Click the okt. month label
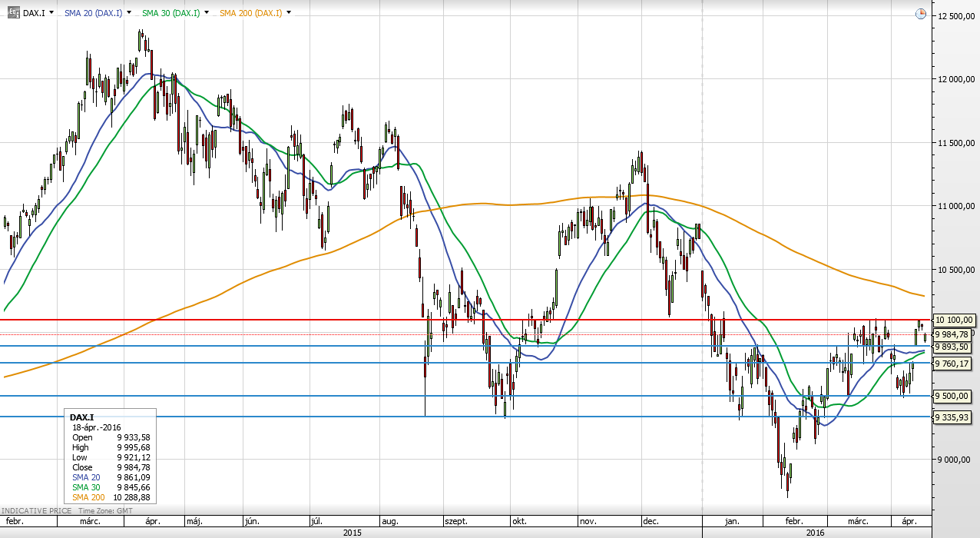This screenshot has height=538, width=980. (x=519, y=521)
